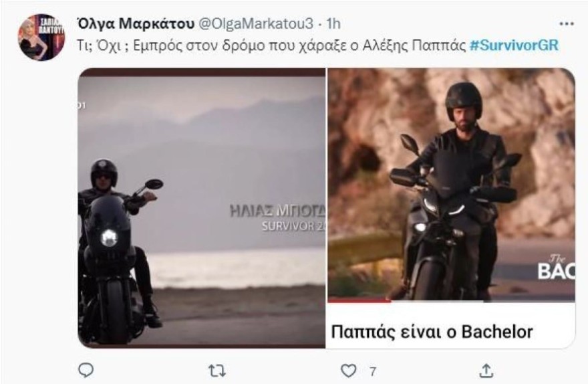Image resolution: width=588 pixels, height=384 pixels.
Task: Open the three-dot more options menu
Action: 567,24
